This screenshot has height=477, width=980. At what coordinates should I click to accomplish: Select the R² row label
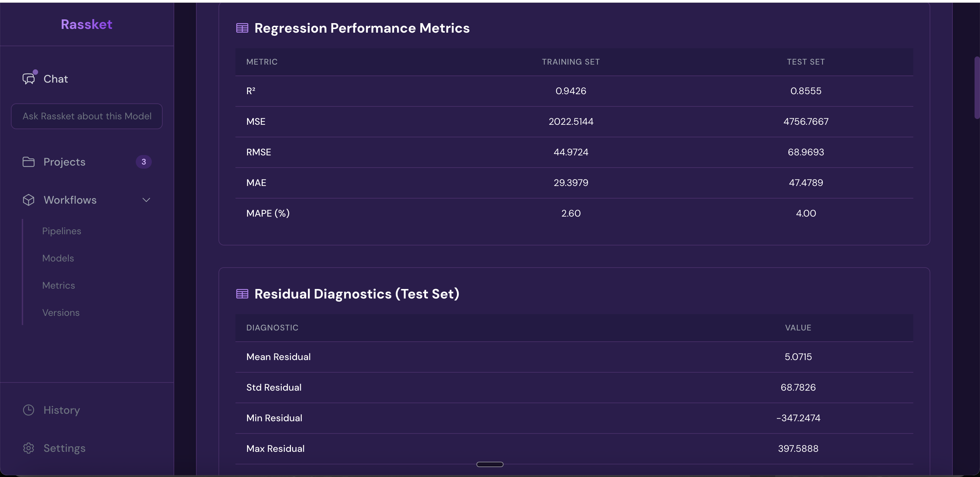click(251, 91)
